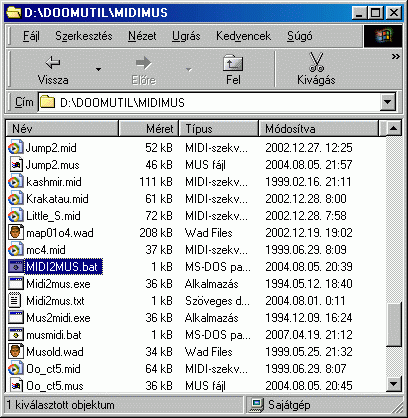Select the Jump2.mus file icon
The image size is (408, 418).
point(16,165)
